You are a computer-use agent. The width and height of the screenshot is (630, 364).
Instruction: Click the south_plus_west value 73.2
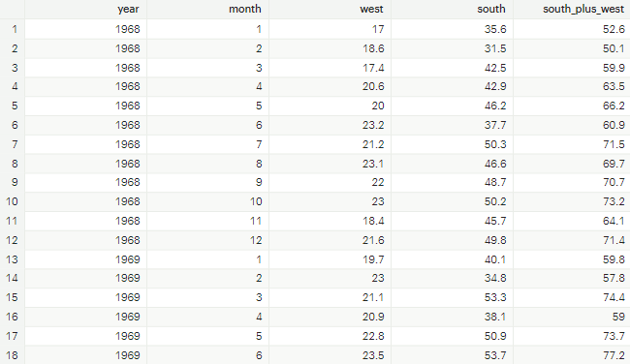(x=614, y=201)
